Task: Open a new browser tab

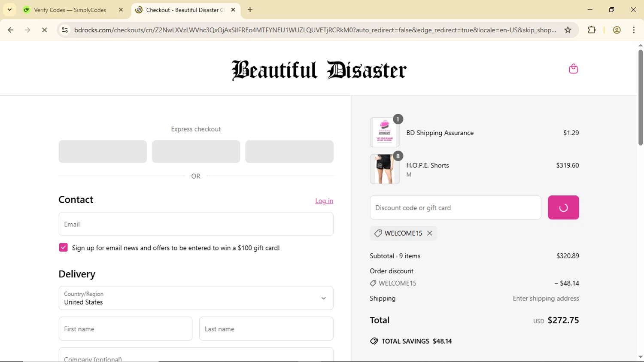Action: pyautogui.click(x=250, y=10)
